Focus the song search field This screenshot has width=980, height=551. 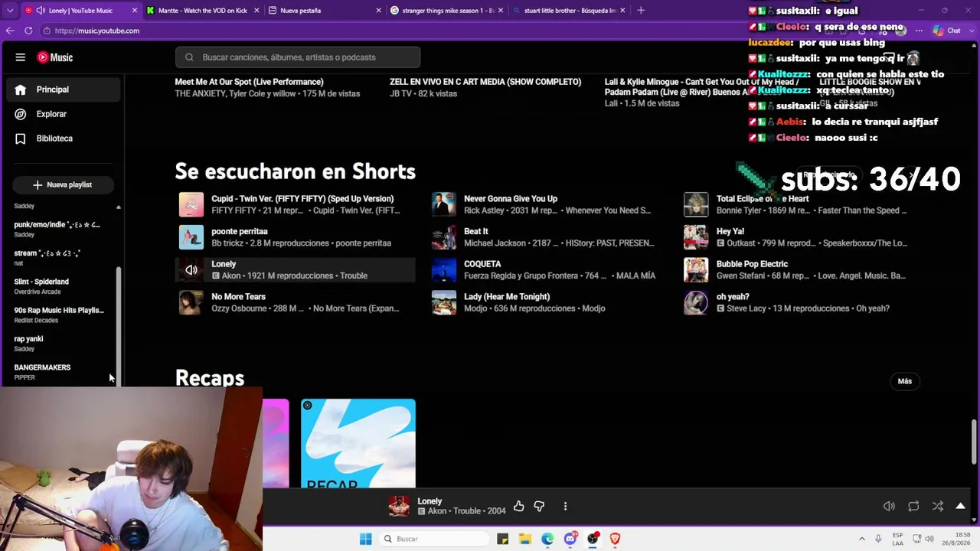298,57
